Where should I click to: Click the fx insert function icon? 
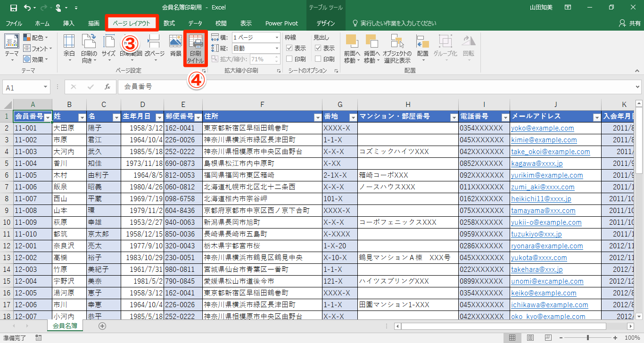pyautogui.click(x=107, y=87)
